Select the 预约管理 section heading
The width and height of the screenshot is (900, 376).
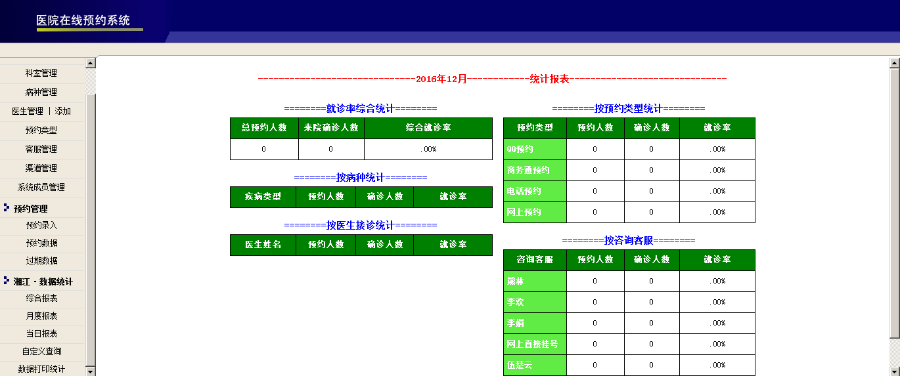pos(30,208)
